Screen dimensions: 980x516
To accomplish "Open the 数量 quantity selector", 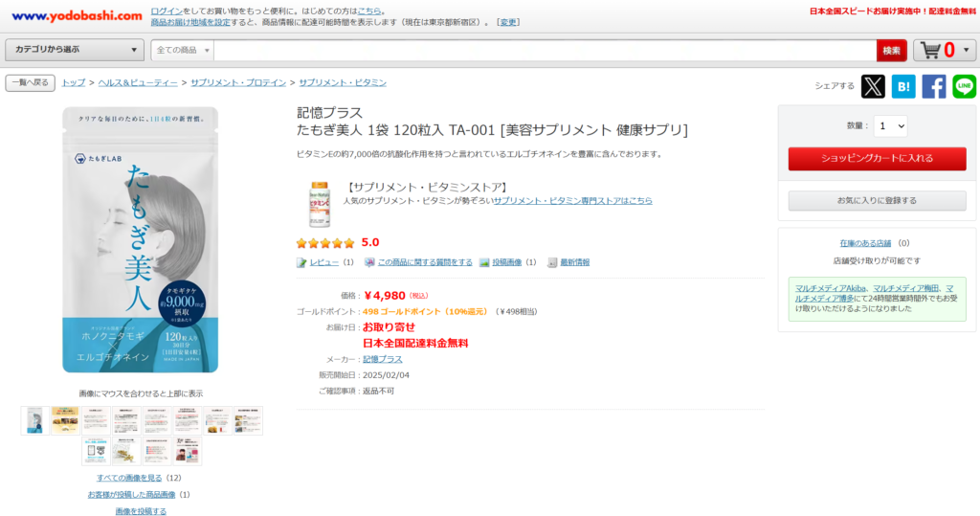I will [890, 125].
